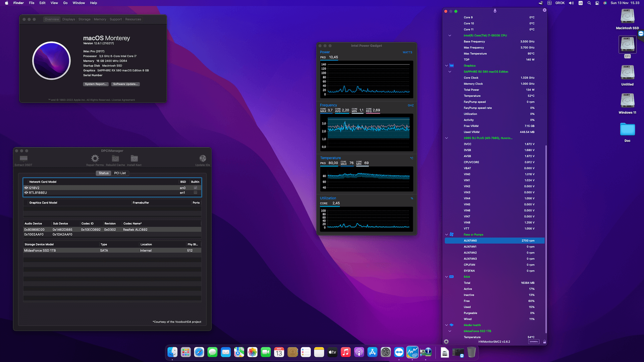Collapse the SAPPHIRE RX 580 entry

(x=449, y=72)
